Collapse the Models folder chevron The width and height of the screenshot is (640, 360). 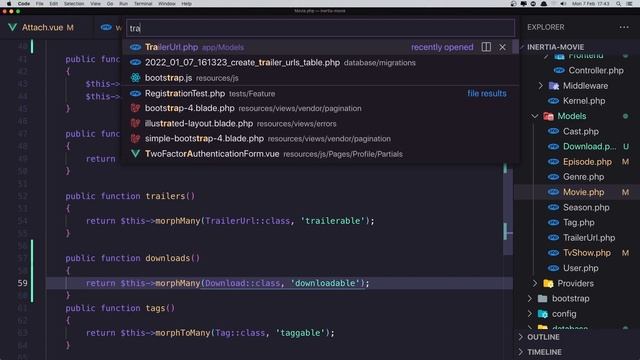[x=535, y=116]
